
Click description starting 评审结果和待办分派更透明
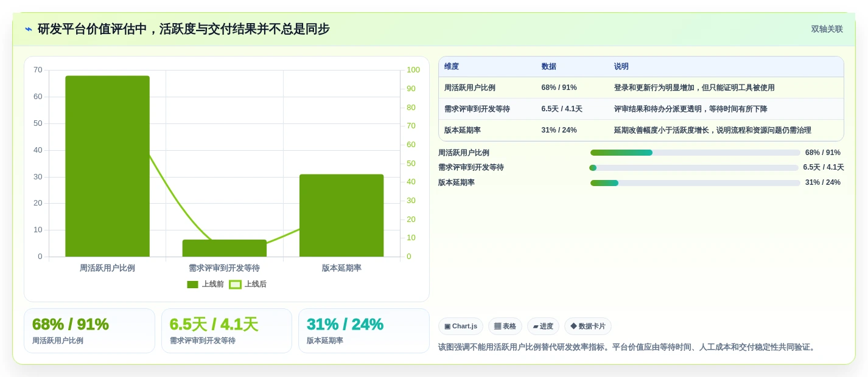(691, 109)
